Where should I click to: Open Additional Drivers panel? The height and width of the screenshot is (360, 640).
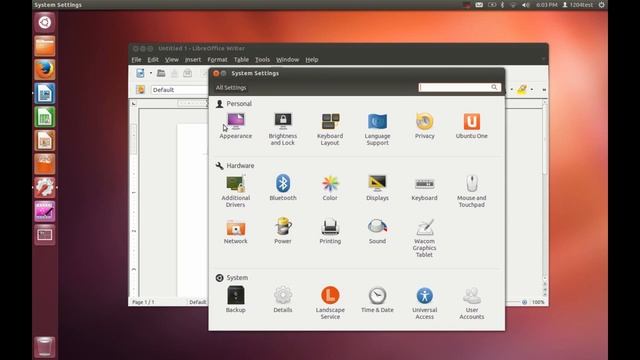[236, 191]
